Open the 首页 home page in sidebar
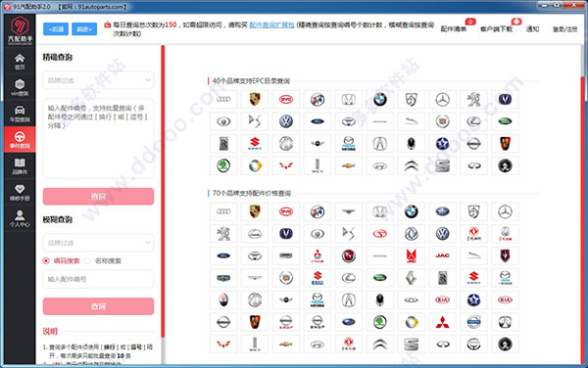Screen dimensions: 588x368 point(20,62)
